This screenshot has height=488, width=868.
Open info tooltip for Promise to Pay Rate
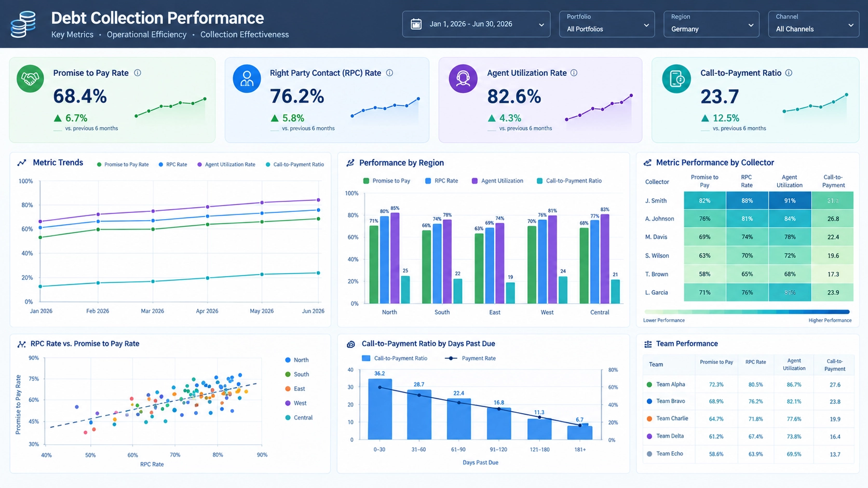pyautogui.click(x=138, y=73)
